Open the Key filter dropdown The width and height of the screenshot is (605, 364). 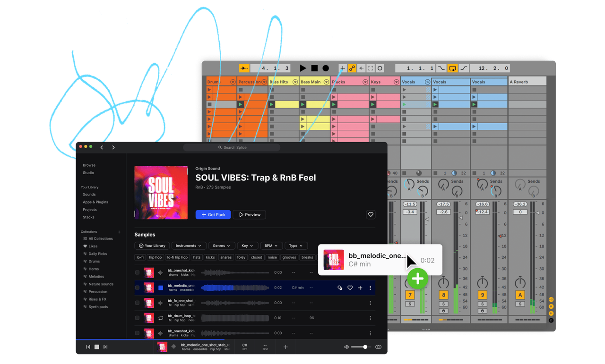click(248, 246)
